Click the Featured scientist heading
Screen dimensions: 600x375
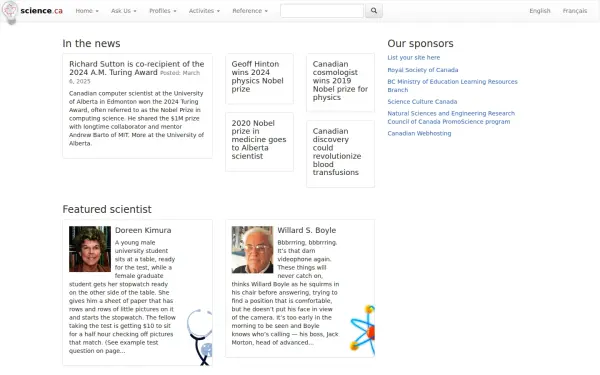[107, 209]
